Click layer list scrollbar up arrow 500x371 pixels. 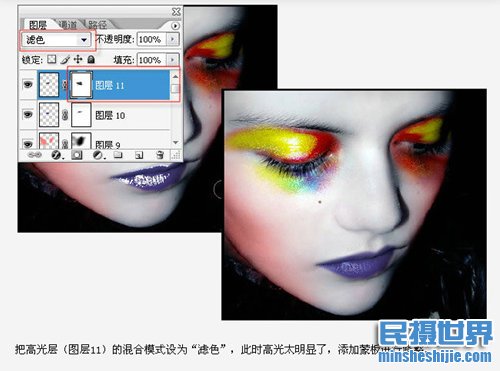click(175, 76)
